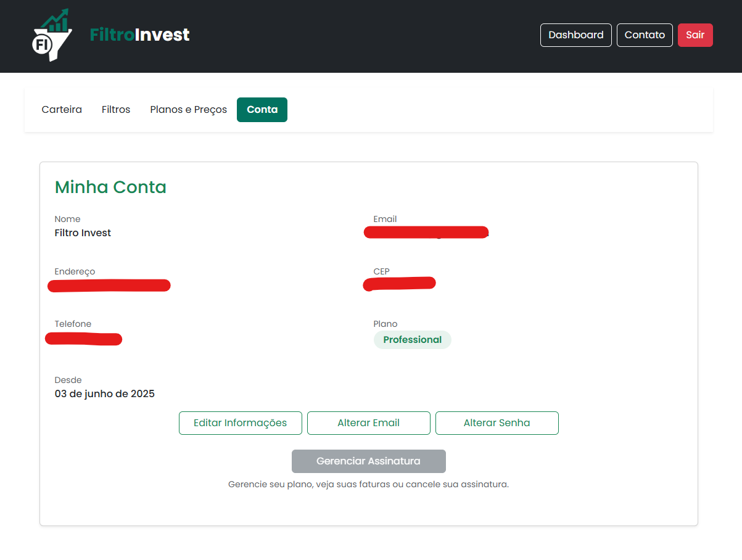Open the Alterar Senha option

[x=497, y=423]
